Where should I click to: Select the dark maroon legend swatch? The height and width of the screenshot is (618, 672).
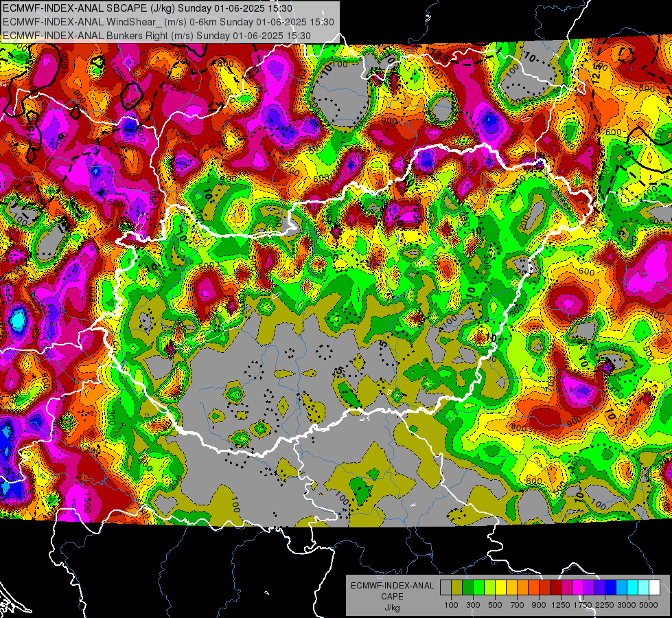coord(555,588)
